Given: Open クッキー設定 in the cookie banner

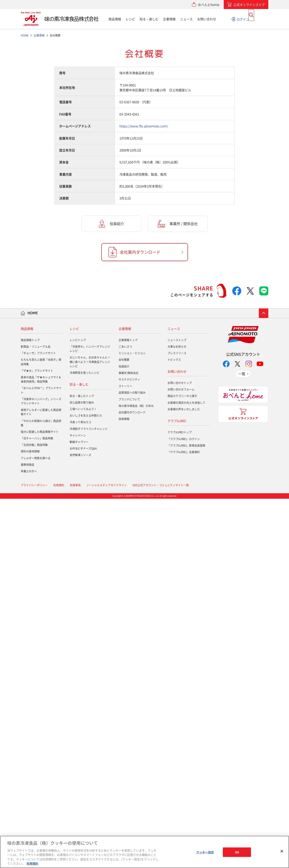Looking at the screenshot, I should point(205,852).
